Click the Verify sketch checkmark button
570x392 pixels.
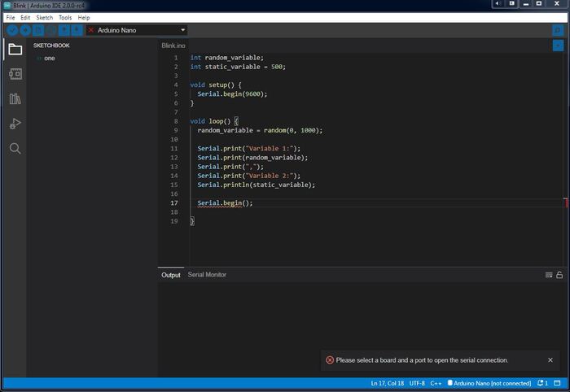12,30
